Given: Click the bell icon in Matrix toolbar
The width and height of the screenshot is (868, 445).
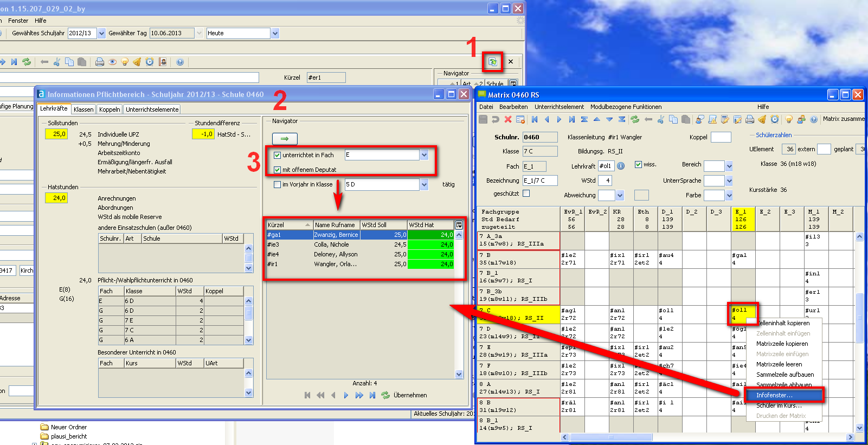Looking at the screenshot, I should point(762,119).
